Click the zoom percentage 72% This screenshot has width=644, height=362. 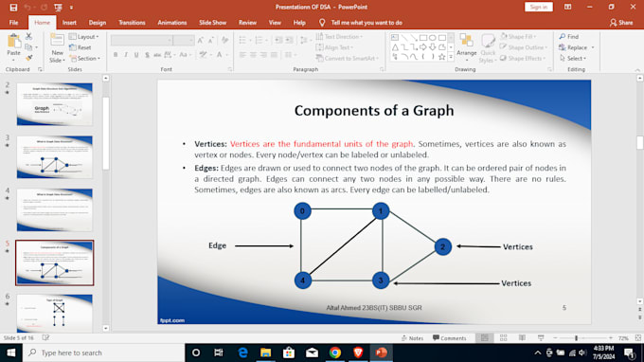point(623,338)
